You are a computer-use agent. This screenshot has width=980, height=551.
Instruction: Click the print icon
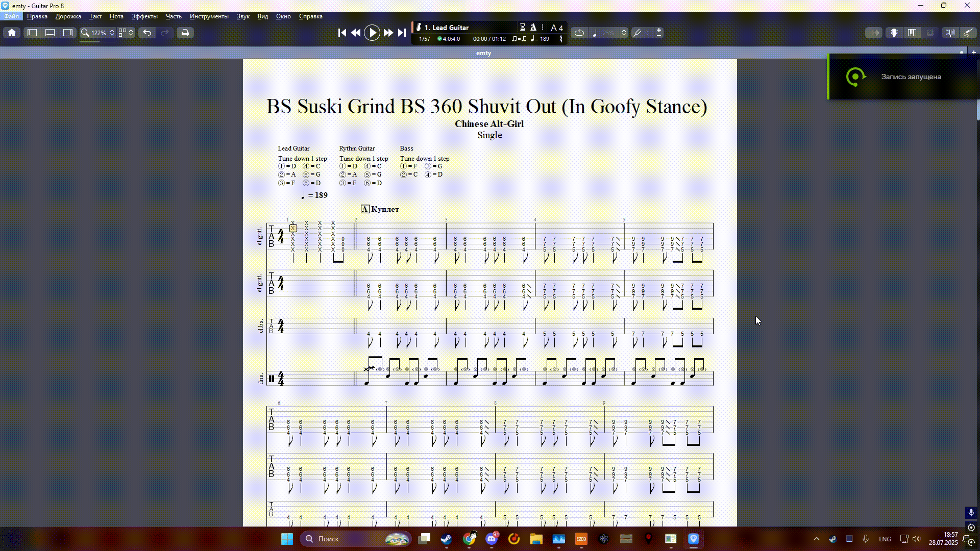185,33
